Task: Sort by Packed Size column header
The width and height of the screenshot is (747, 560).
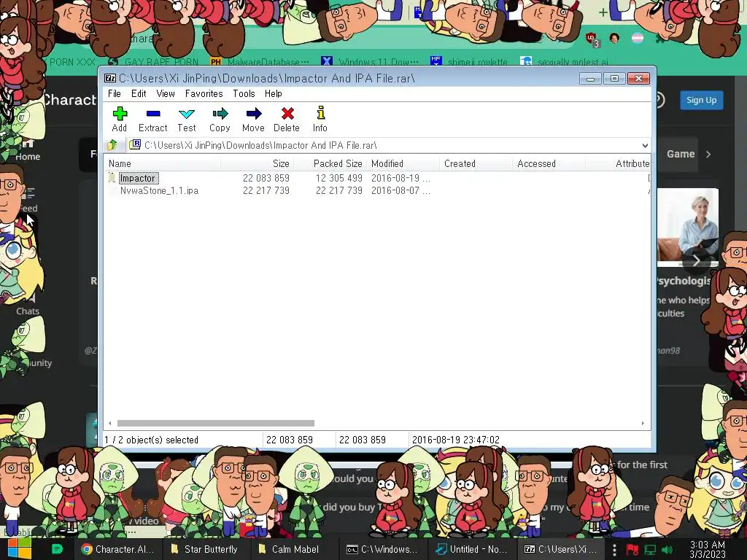Action: click(330, 164)
